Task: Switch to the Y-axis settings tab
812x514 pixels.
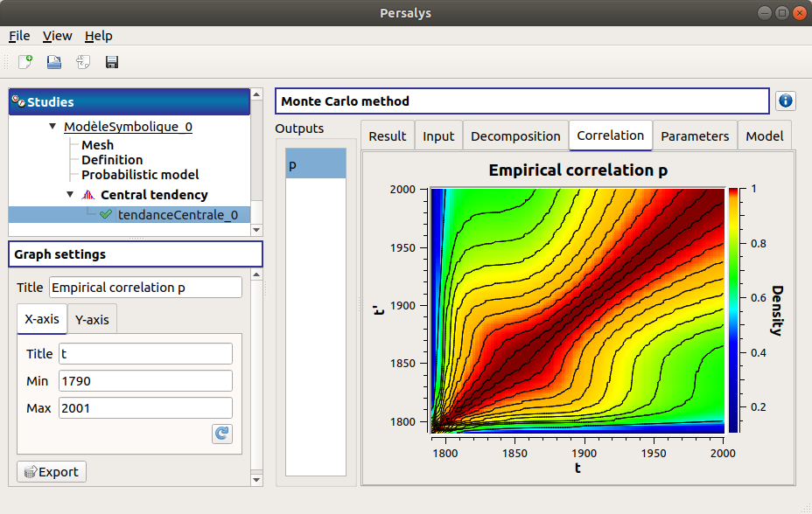Action: (91, 318)
